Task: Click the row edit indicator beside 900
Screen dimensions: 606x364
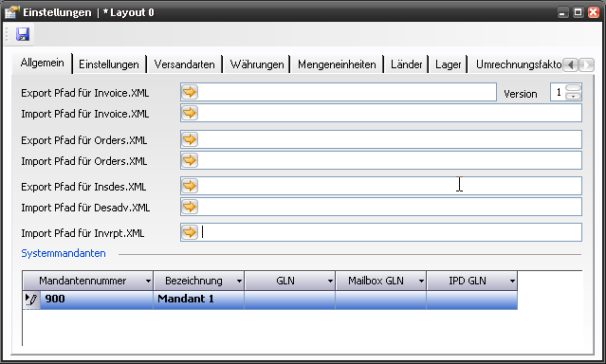Action: point(31,300)
